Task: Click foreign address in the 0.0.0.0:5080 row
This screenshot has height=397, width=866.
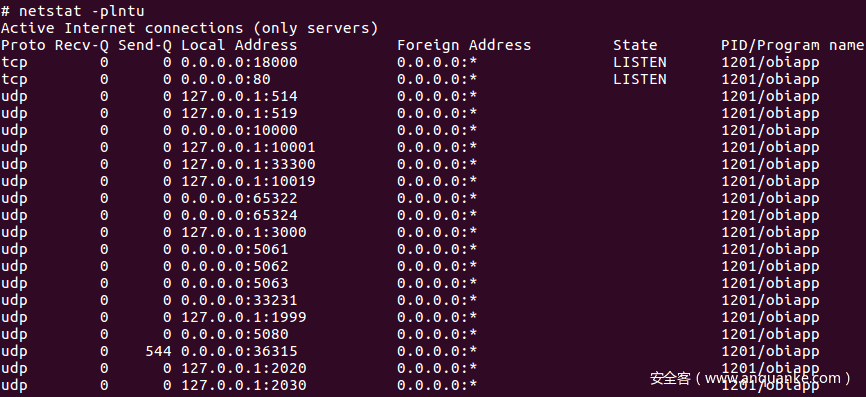Action: tap(437, 335)
